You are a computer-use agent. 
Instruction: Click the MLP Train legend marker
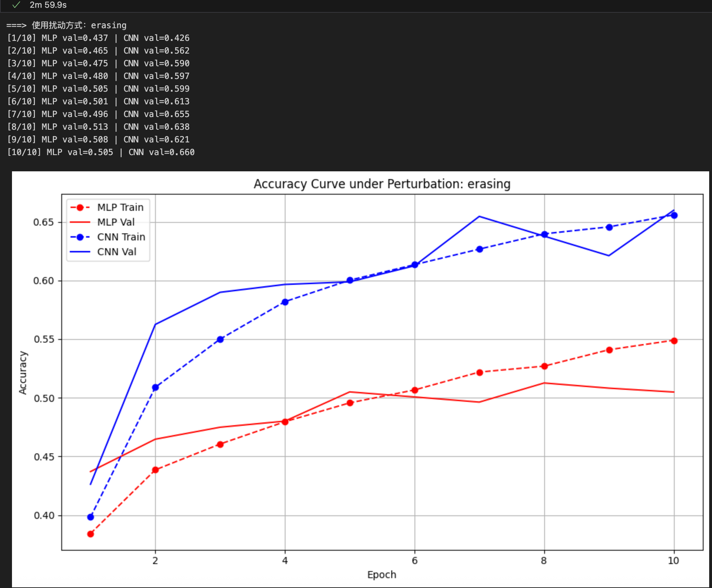tap(80, 208)
